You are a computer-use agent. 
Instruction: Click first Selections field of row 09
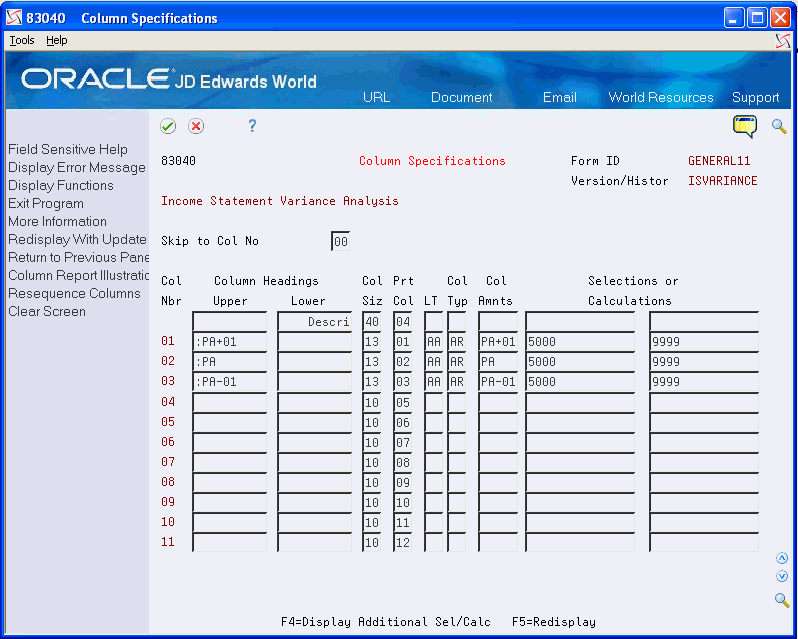tap(580, 502)
